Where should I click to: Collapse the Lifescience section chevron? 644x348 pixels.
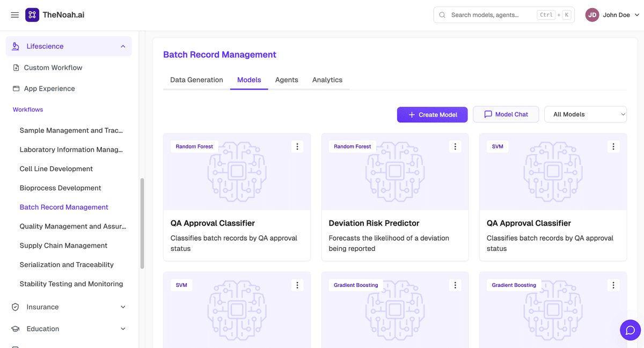(123, 47)
